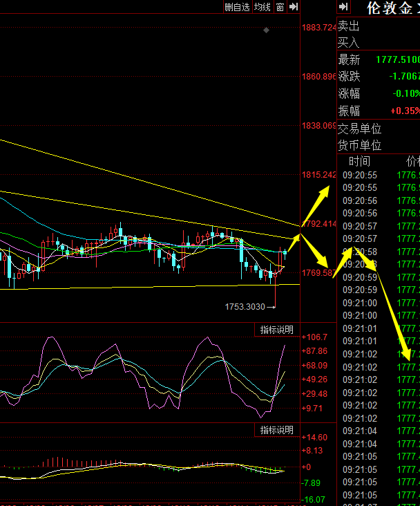
Task: Click the 删自选 button
Action: 238,7
